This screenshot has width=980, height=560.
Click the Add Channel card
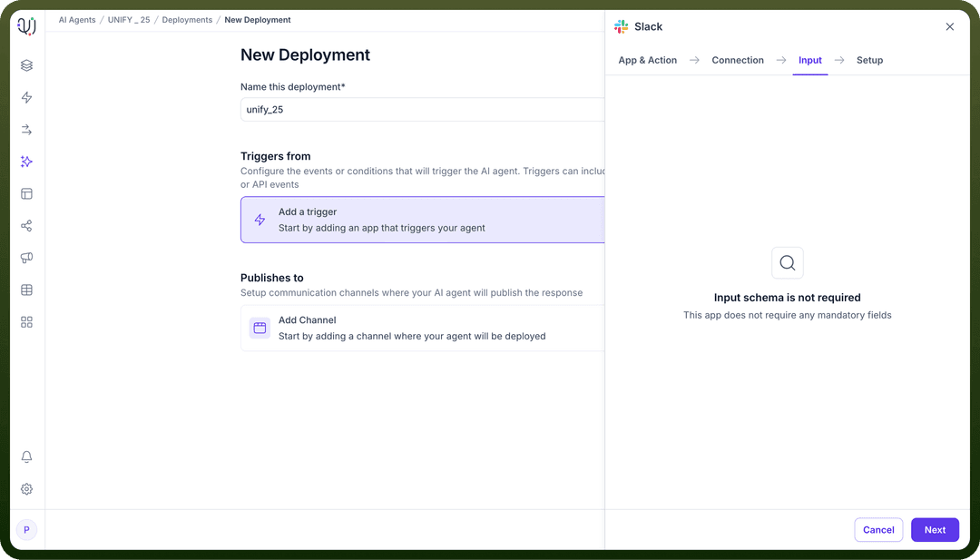click(x=423, y=328)
